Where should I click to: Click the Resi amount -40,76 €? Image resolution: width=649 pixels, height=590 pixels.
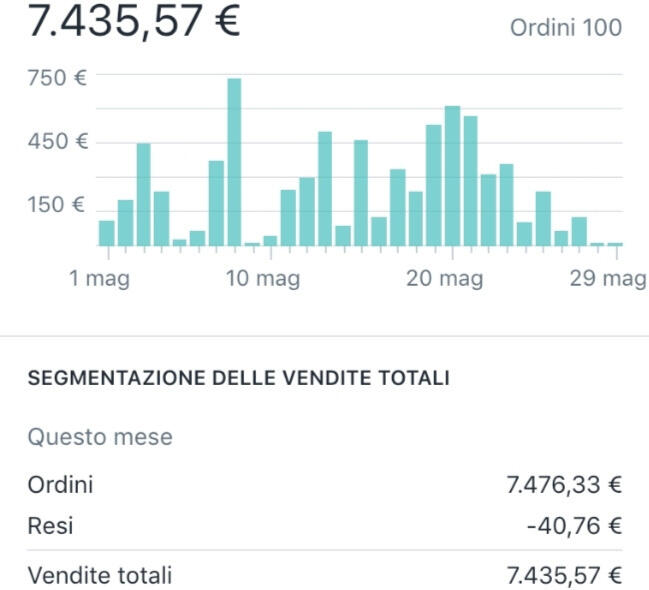tap(574, 526)
